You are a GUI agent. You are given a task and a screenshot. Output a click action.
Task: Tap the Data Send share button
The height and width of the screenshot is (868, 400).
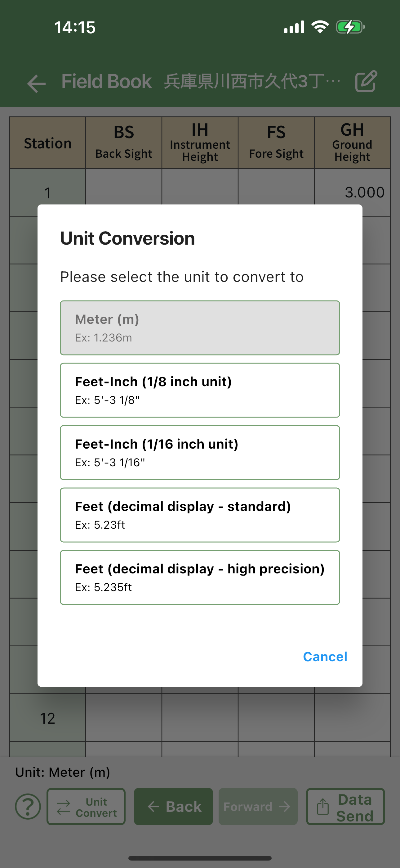click(x=345, y=806)
